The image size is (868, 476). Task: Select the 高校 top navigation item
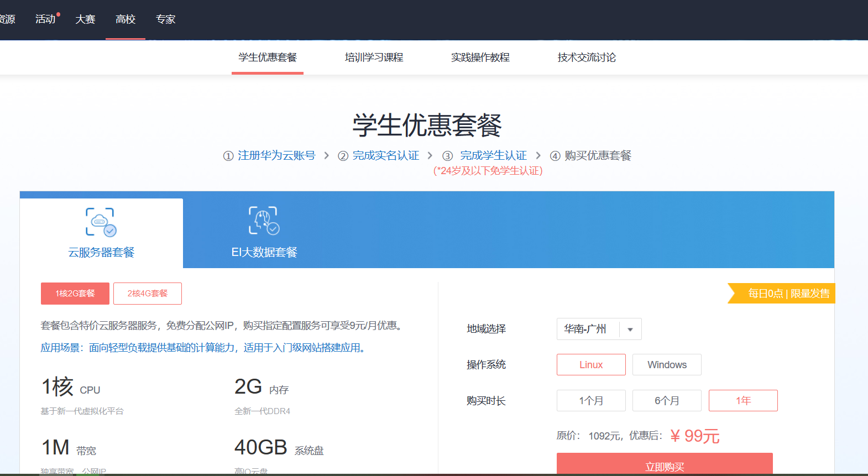click(126, 19)
